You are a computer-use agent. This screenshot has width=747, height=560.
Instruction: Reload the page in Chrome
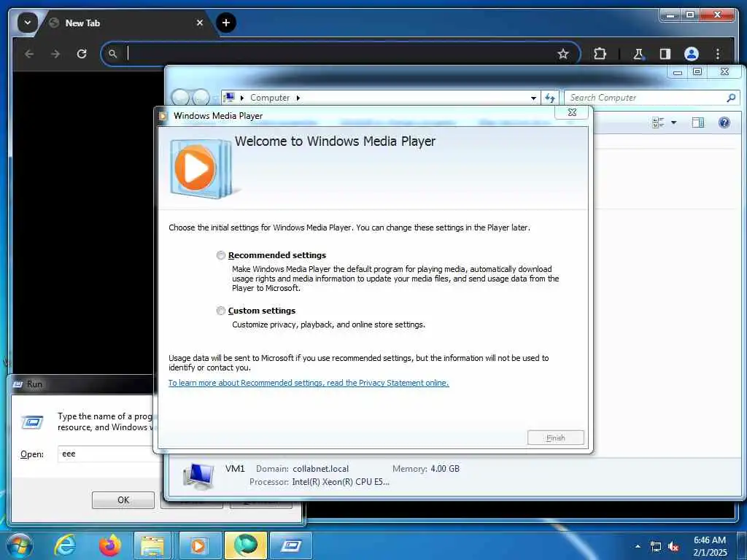click(x=82, y=54)
